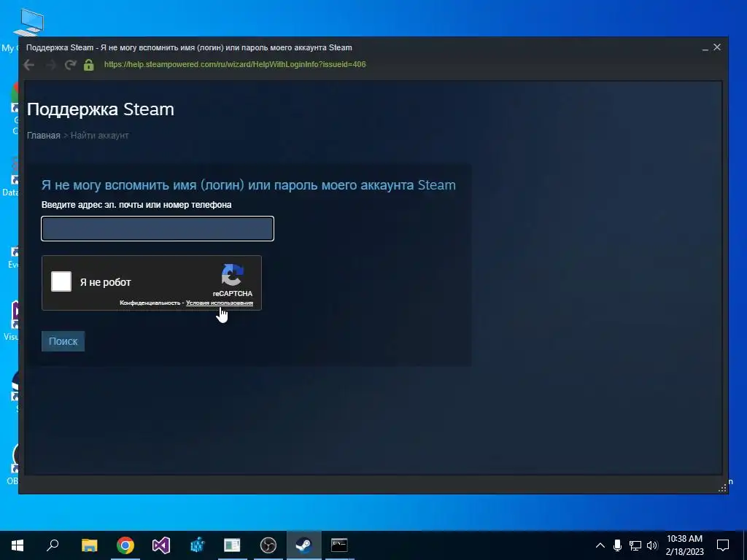Switch to OBS Studio in the taskbar
The width and height of the screenshot is (747, 560).
pyautogui.click(x=268, y=545)
